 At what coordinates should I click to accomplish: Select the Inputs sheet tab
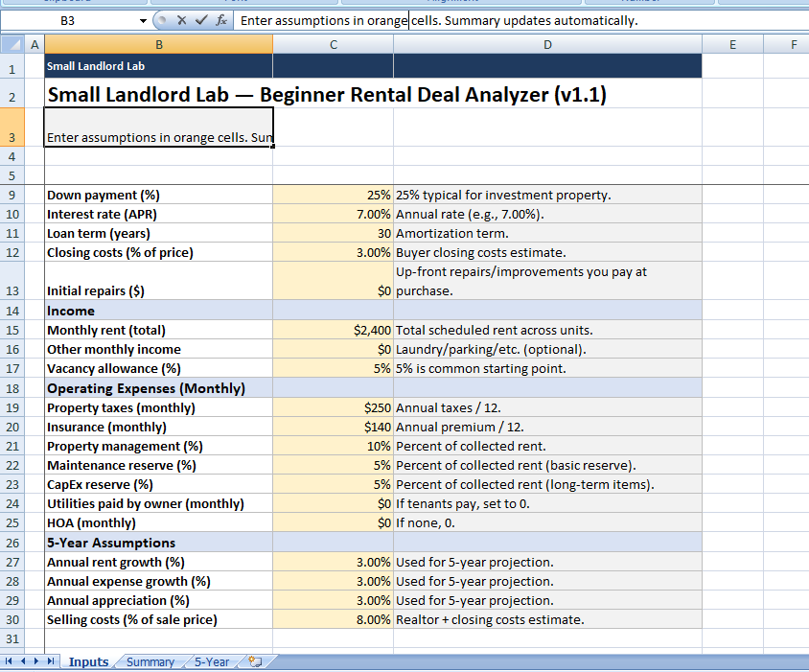88,661
